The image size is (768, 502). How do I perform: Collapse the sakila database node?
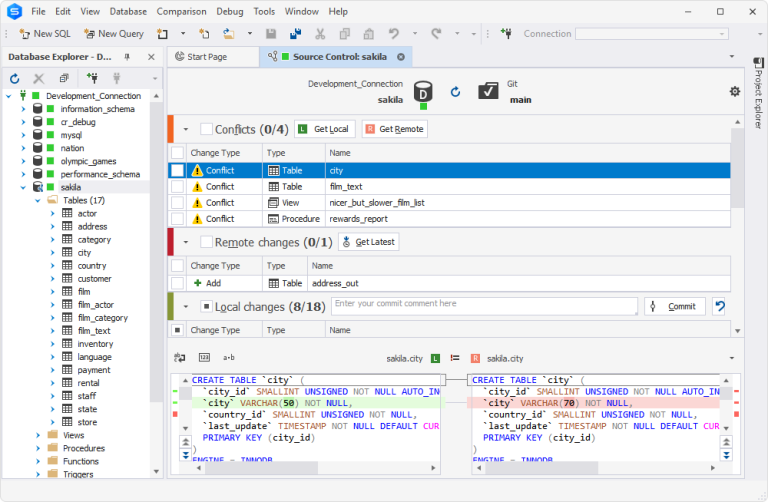pyautogui.click(x=22, y=187)
